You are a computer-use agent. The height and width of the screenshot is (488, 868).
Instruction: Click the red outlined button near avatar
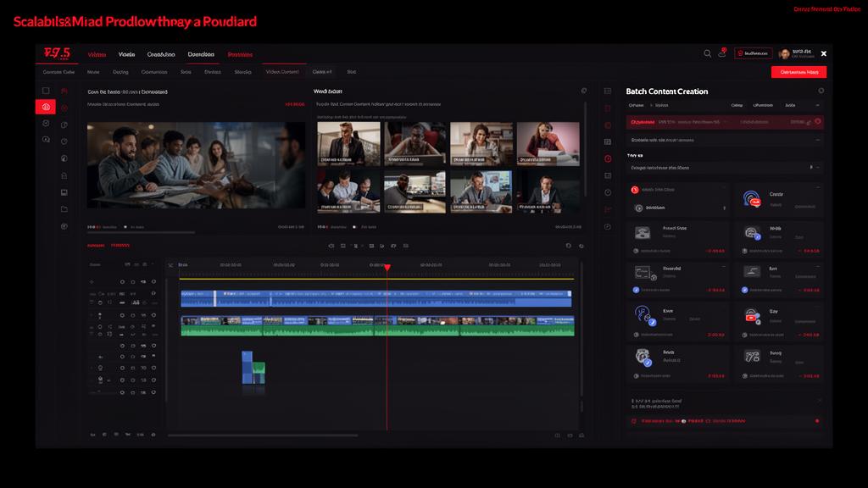pyautogui.click(x=753, y=53)
